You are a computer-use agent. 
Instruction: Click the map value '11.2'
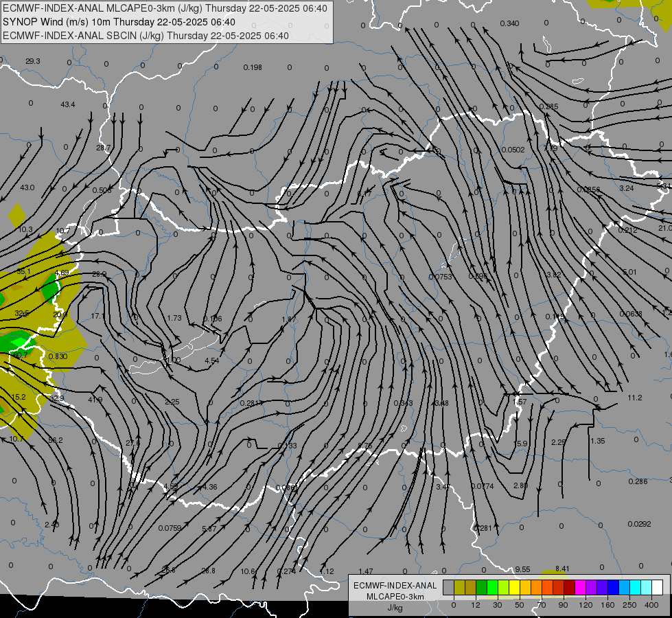[x=635, y=398]
